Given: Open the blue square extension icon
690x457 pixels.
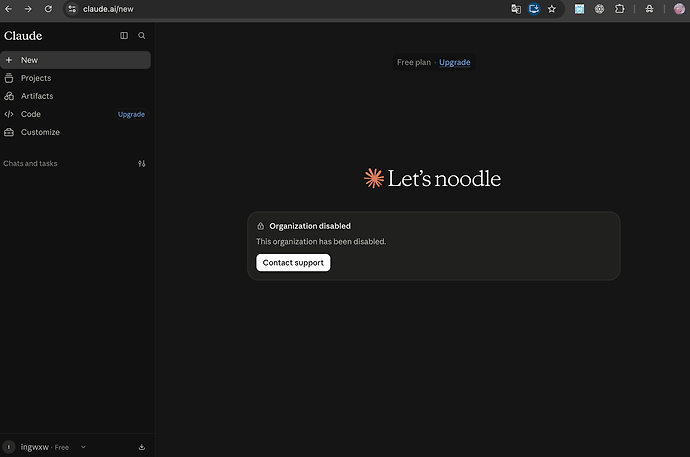Looking at the screenshot, I should tap(580, 9).
